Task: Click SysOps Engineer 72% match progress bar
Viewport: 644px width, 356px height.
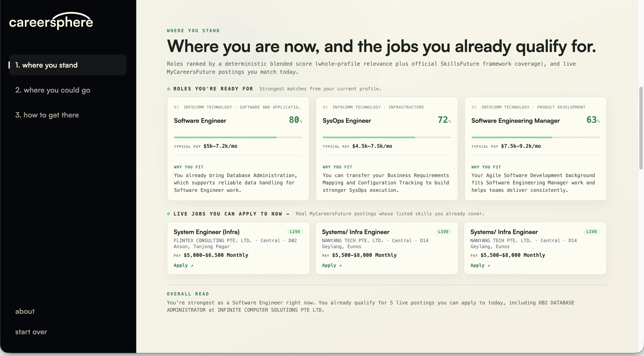Action: pos(387,137)
